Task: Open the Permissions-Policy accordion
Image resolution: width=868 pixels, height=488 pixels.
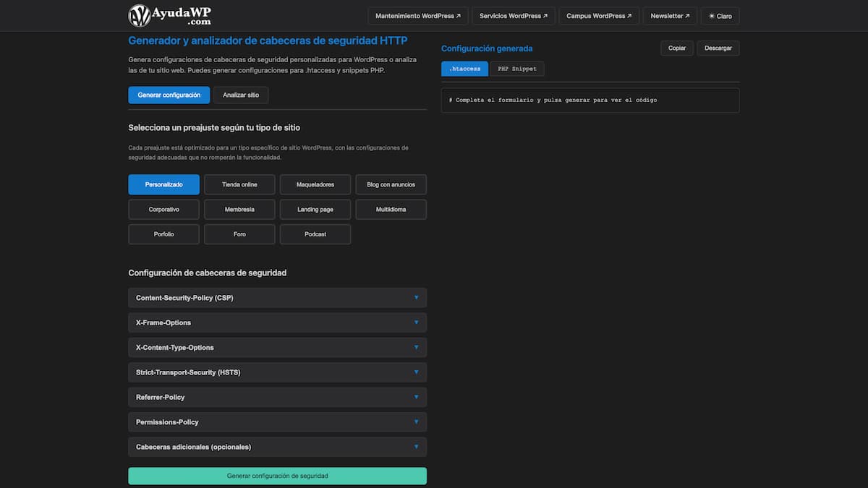Action: point(277,421)
